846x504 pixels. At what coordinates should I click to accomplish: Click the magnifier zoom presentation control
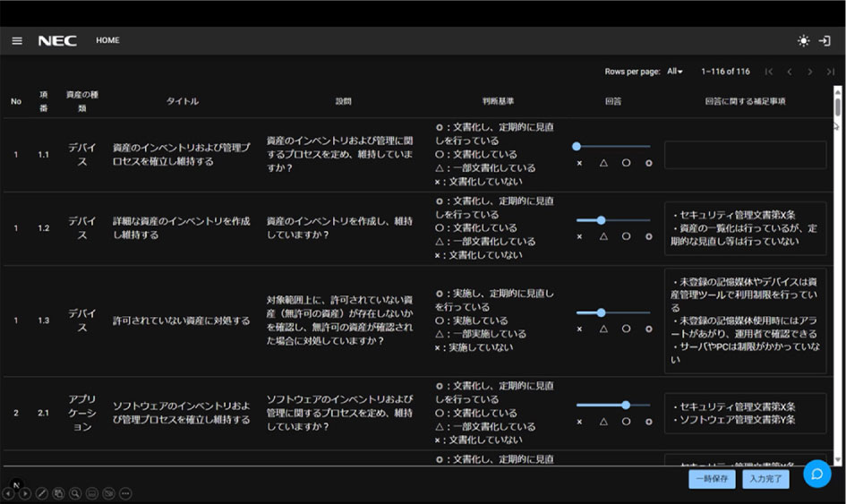[75, 493]
